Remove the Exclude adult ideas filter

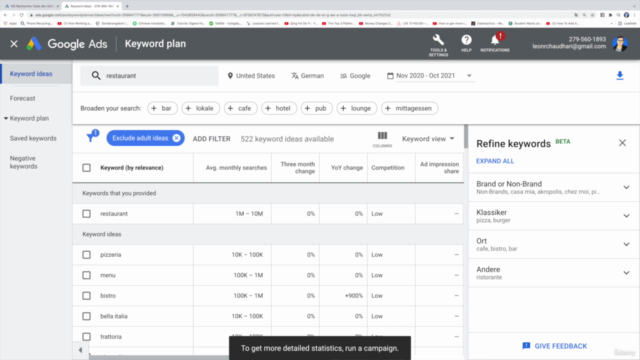tap(176, 138)
